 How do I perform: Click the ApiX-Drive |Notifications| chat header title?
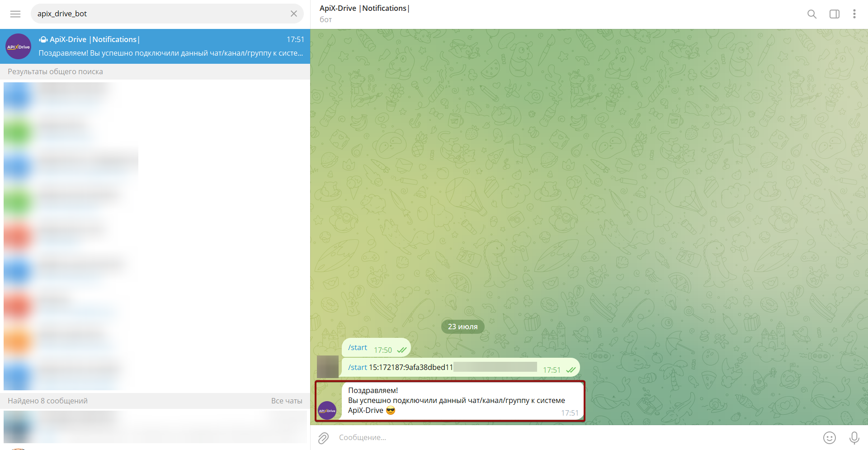[x=364, y=8]
